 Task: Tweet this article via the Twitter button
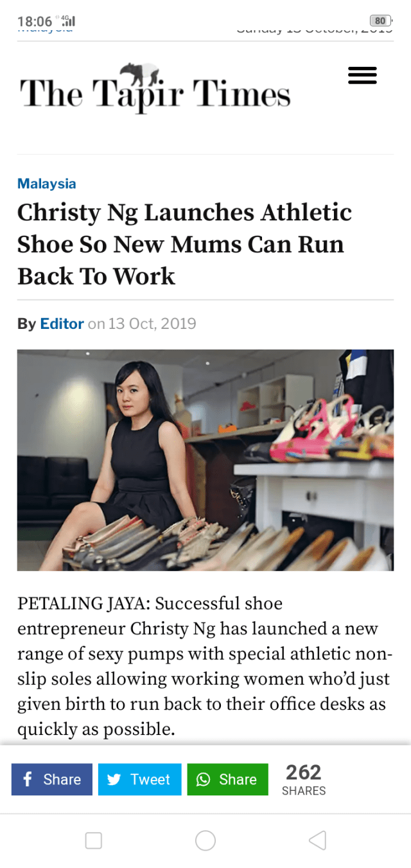(140, 779)
